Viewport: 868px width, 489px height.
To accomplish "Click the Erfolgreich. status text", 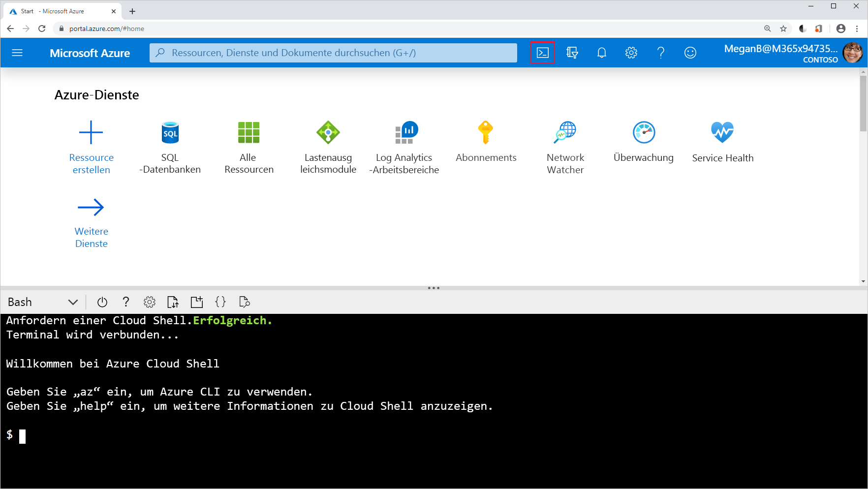I will 232,321.
